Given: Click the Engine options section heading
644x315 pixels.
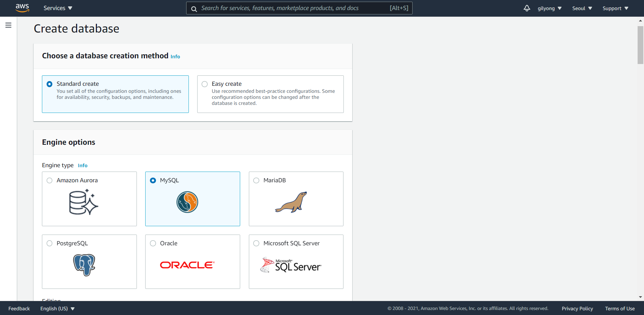Looking at the screenshot, I should 68,142.
